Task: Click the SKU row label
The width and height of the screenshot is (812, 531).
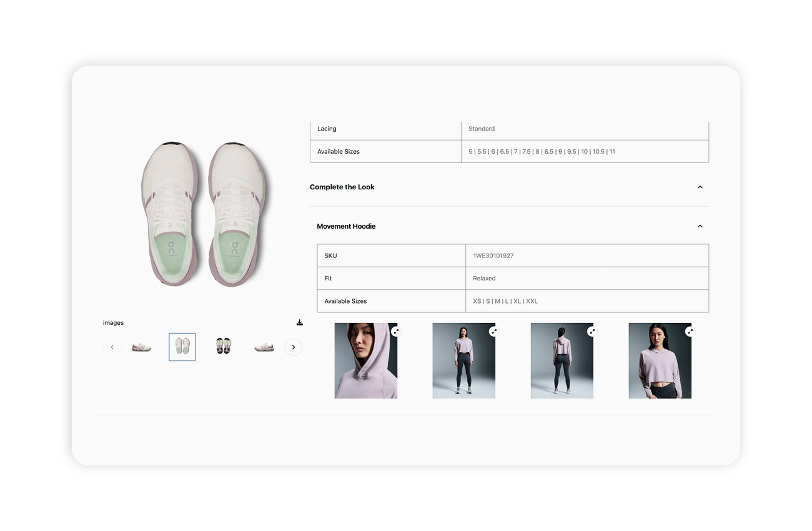Action: click(x=330, y=256)
